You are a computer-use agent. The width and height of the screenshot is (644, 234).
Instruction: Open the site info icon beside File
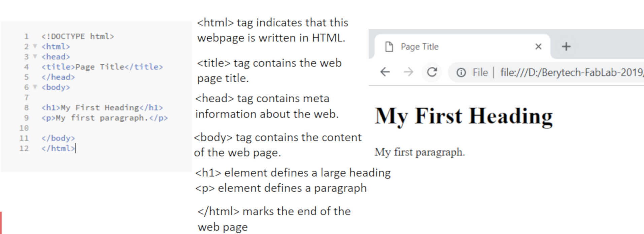click(461, 72)
